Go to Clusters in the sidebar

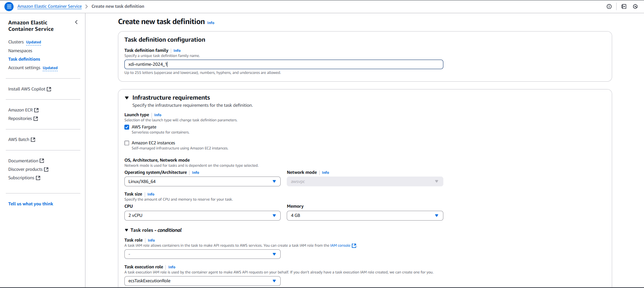click(16, 42)
